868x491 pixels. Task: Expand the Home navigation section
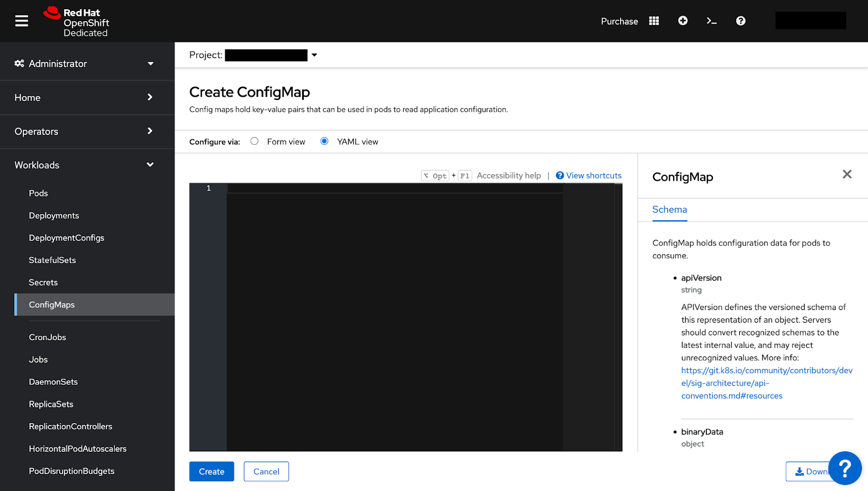[x=87, y=98]
